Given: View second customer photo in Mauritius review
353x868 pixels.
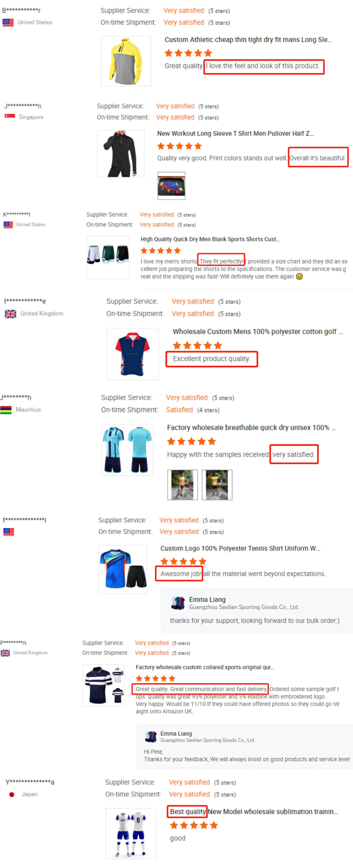Looking at the screenshot, I should point(217,484).
